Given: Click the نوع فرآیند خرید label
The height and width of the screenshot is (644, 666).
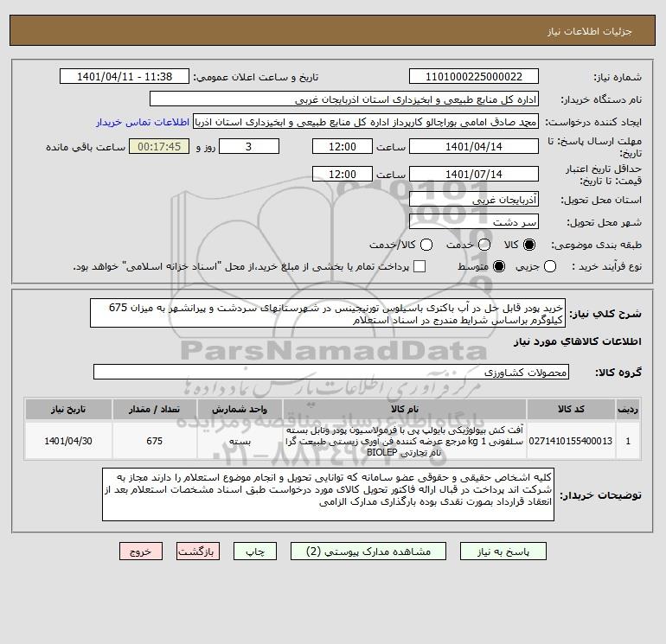Looking at the screenshot, I should 606,266.
